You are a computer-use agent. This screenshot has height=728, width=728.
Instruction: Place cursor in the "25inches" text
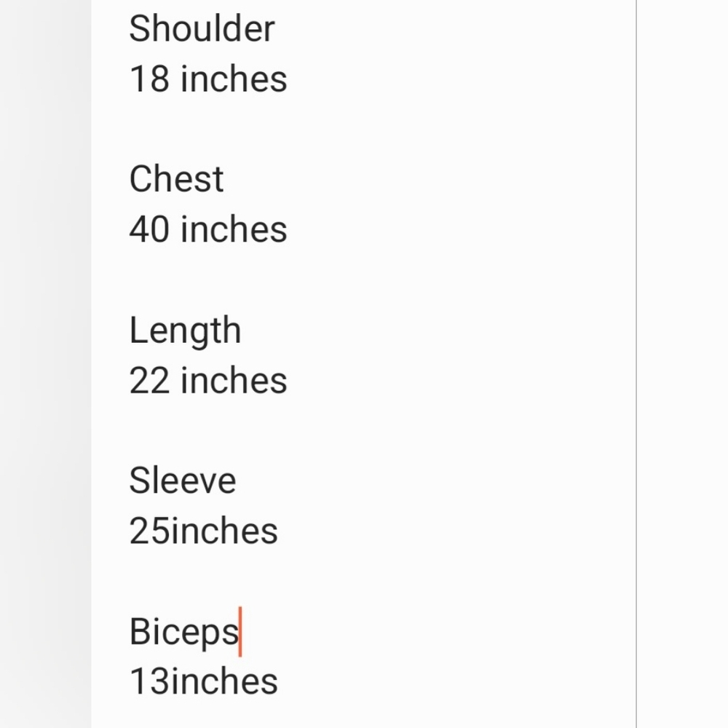click(203, 531)
